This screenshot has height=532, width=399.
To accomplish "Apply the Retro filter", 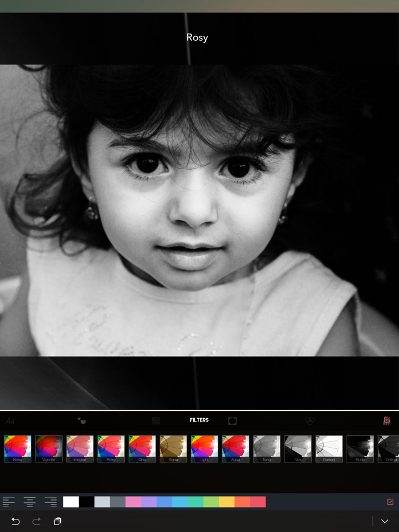I will [111, 449].
